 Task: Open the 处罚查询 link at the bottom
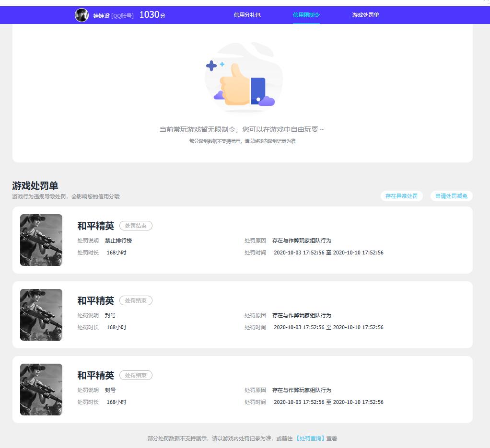tap(310, 438)
